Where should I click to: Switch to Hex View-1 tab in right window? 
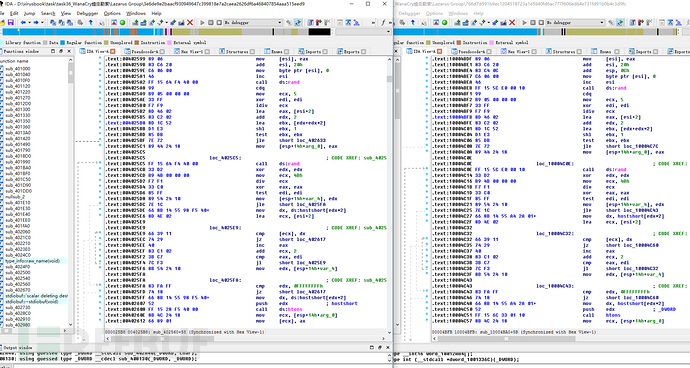click(518, 52)
